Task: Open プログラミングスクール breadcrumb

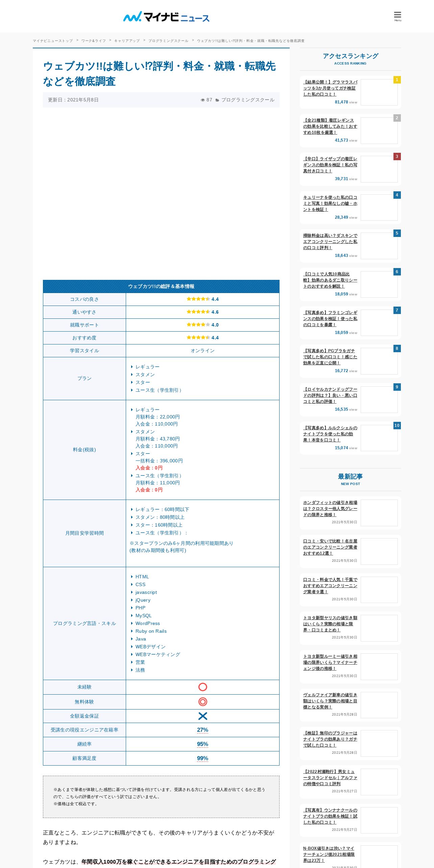Action: click(x=168, y=41)
